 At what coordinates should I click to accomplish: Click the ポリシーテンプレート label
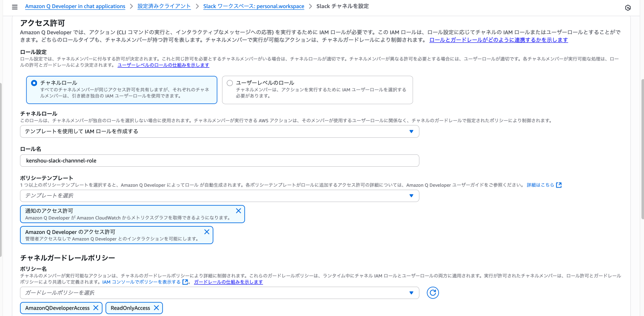(x=47, y=178)
